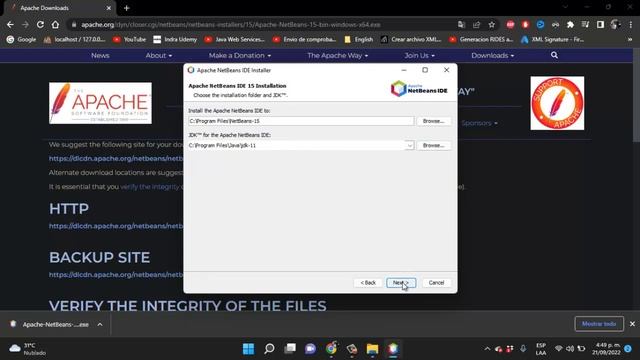Open the English bookmarks folder
This screenshot has width=640, height=360.
pyautogui.click(x=359, y=40)
